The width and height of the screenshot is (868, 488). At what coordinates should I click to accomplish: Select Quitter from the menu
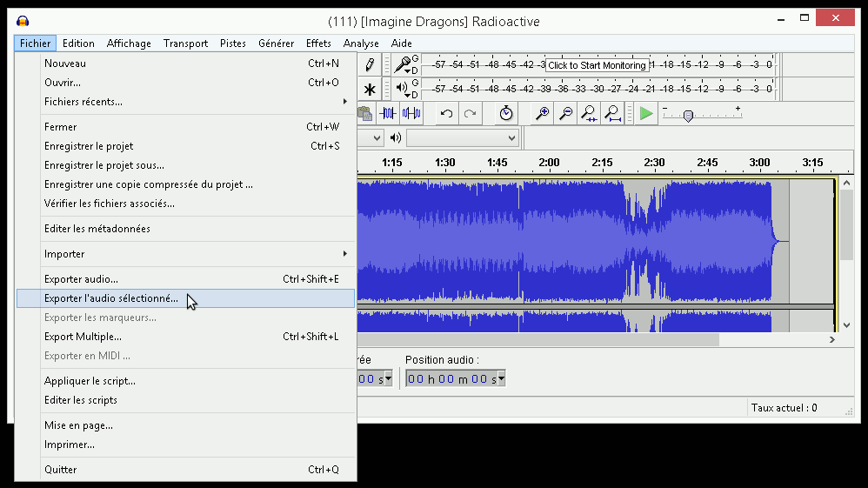point(185,470)
